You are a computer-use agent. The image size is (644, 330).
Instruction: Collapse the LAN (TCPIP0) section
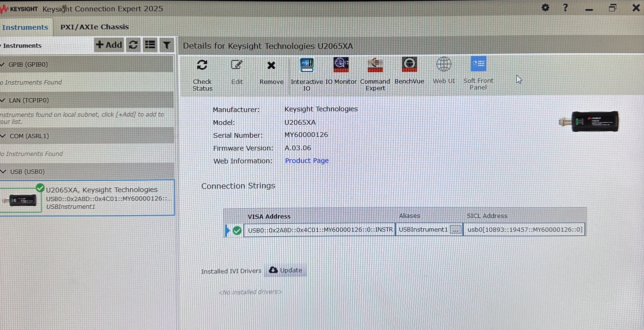3,100
